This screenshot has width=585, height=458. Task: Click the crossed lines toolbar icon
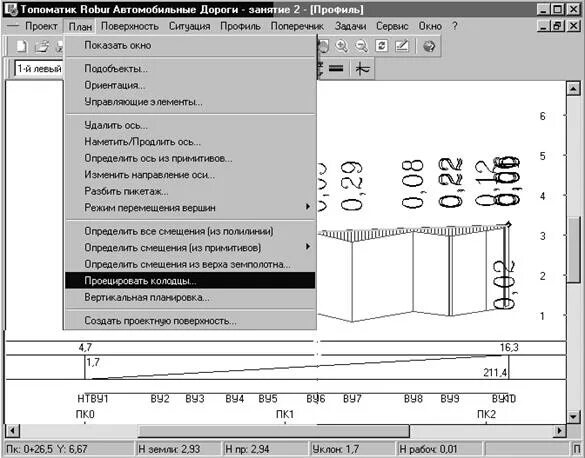tap(362, 69)
